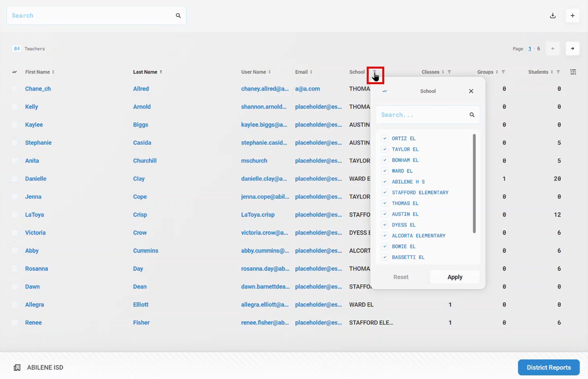The width and height of the screenshot is (588, 379).
Task: Uncheck DYESS EL in the School filter
Action: [385, 225]
